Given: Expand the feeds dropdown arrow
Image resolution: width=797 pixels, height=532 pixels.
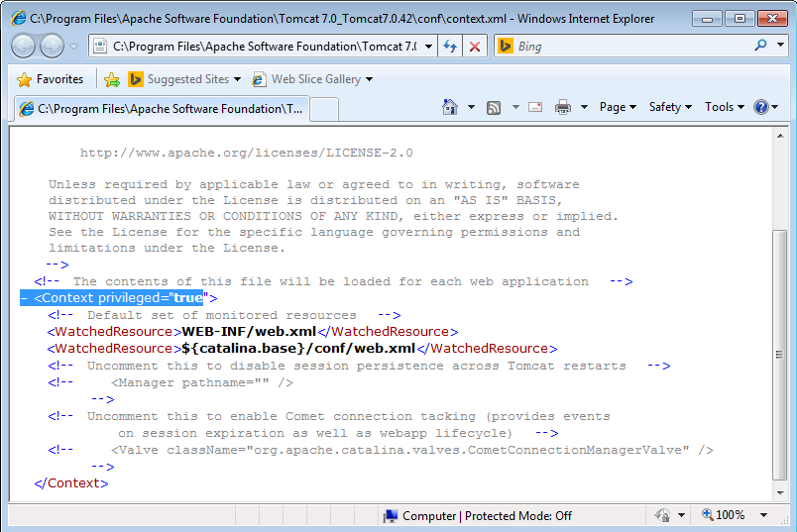Looking at the screenshot, I should click(x=515, y=107).
